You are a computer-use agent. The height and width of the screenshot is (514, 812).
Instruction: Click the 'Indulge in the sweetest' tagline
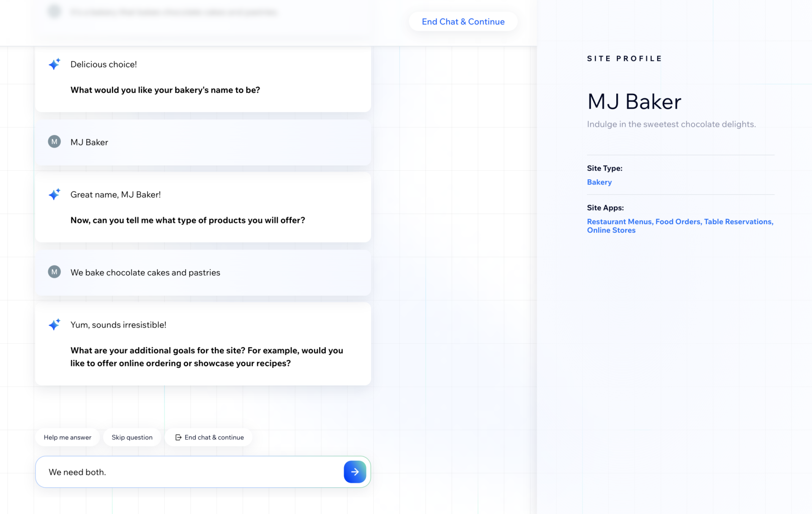coord(671,124)
